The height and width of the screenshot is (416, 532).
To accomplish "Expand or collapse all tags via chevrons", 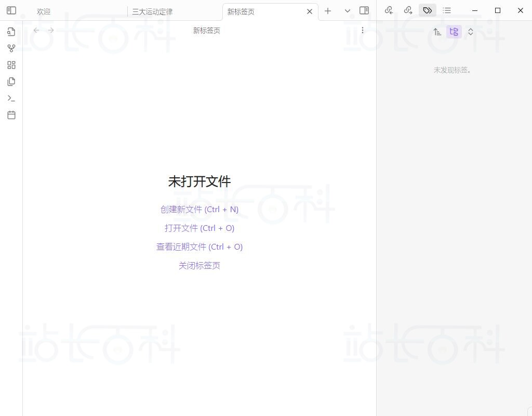I will [x=471, y=32].
